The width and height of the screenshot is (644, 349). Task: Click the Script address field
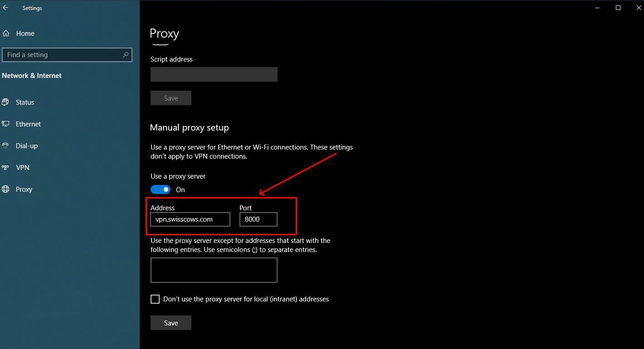tap(214, 74)
